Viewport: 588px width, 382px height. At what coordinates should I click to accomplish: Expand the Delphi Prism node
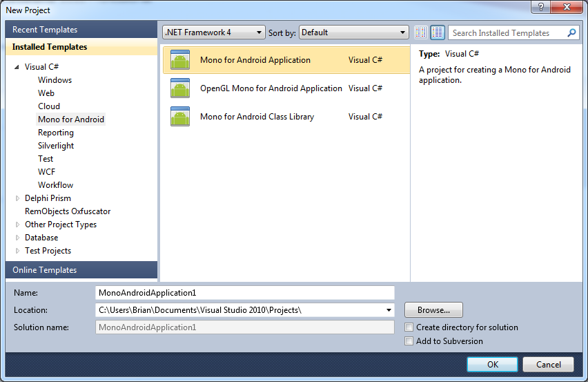pos(17,198)
